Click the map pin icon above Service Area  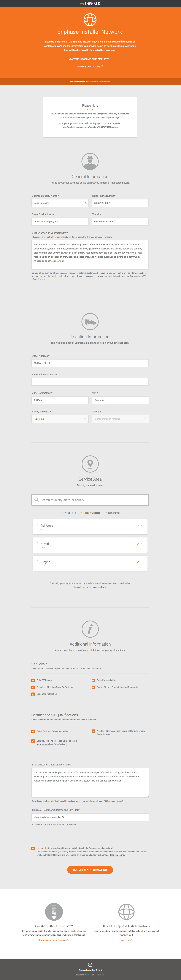90,464
